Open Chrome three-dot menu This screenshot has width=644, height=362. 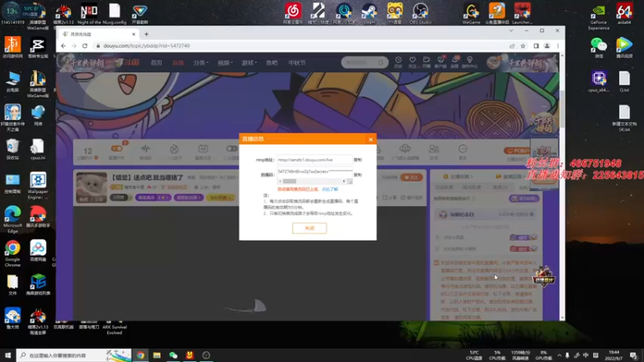[558, 46]
